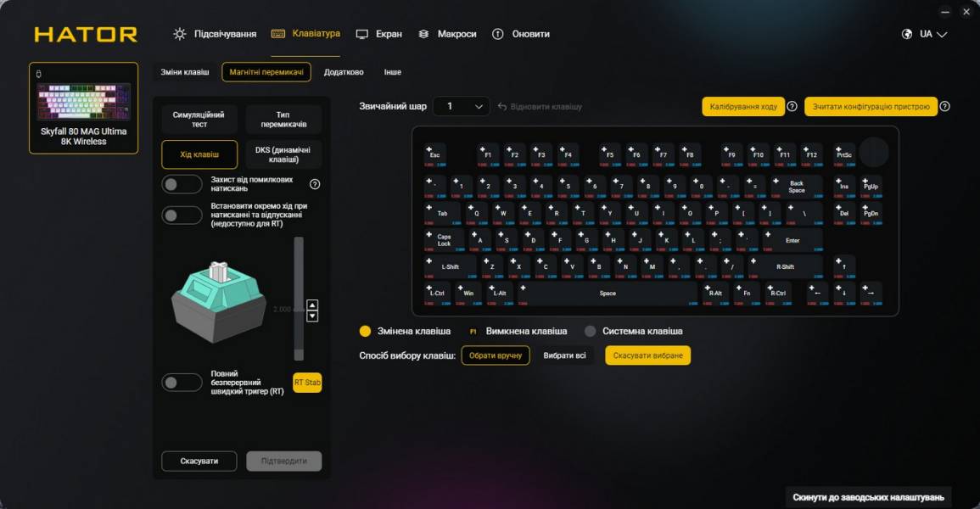The height and width of the screenshot is (509, 980).
Task: Click the vertical key travel slider
Action: (x=299, y=299)
